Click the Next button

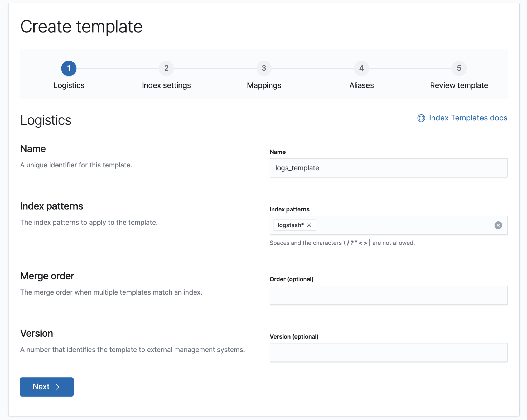(x=46, y=387)
